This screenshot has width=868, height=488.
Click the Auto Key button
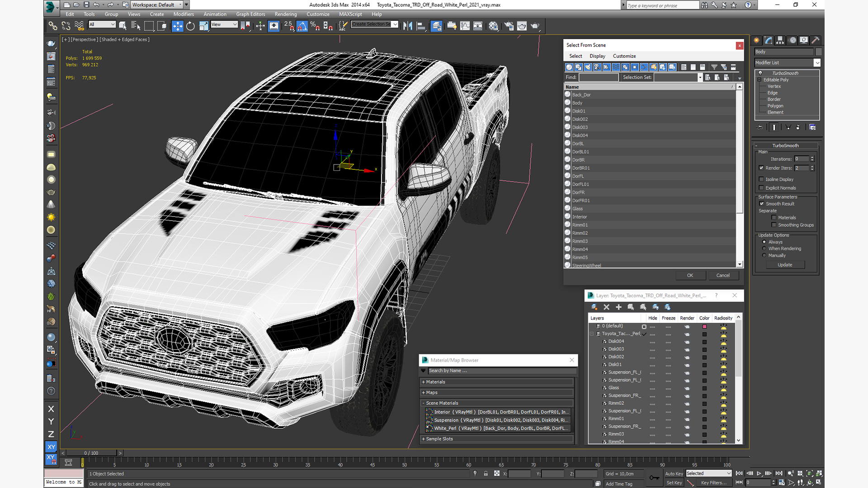(674, 474)
